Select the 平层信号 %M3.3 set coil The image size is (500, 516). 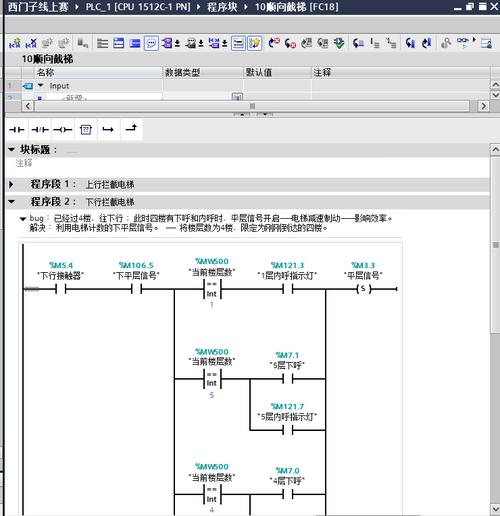point(363,289)
